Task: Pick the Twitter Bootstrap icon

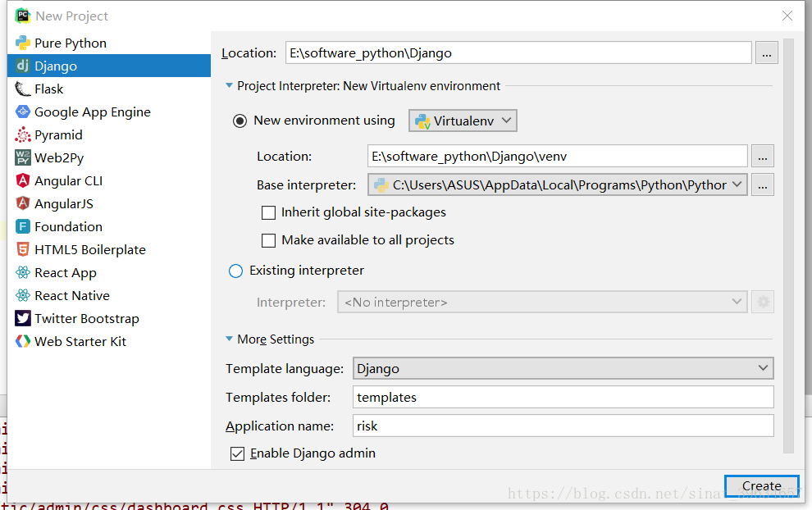Action: 23,318
